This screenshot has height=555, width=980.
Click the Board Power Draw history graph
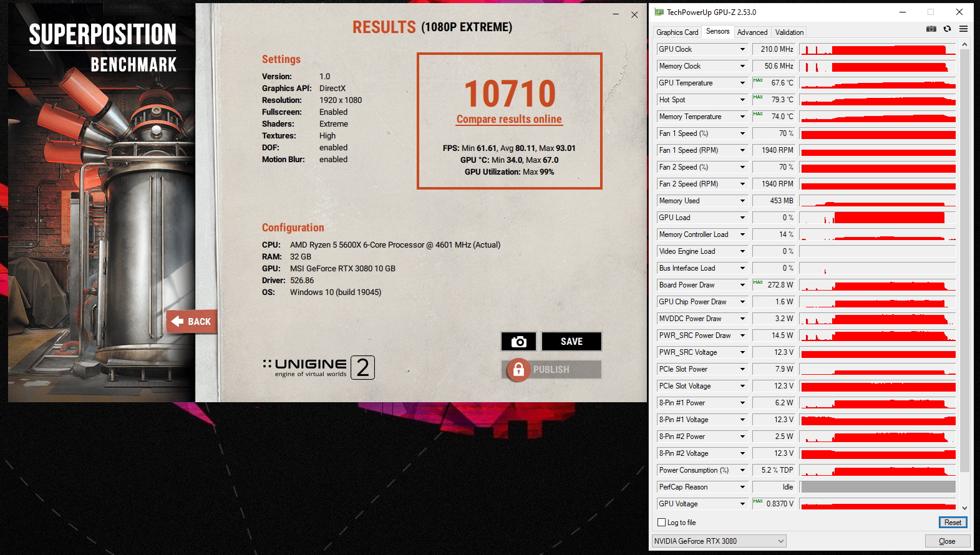878,285
